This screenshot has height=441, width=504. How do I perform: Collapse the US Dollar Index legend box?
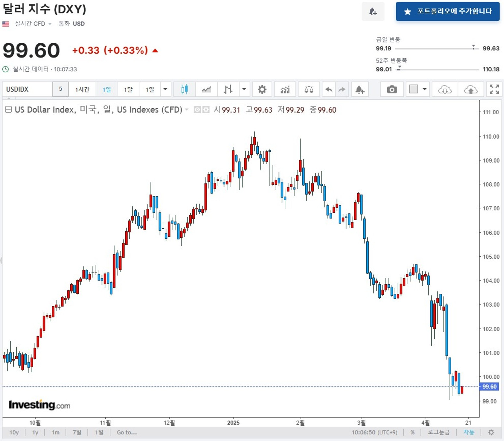(8, 109)
